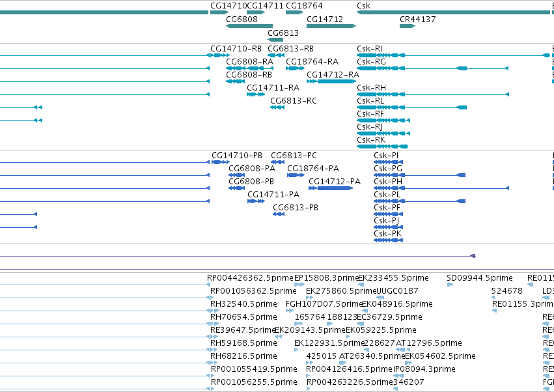Select EST RH59168.5prime
Screen dimensions: 554x392
click(214, 350)
